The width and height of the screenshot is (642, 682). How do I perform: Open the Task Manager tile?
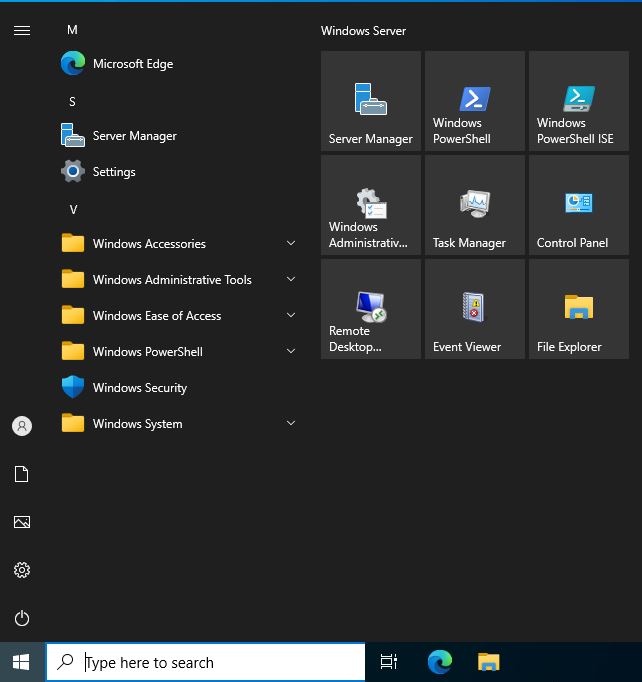pyautogui.click(x=475, y=206)
